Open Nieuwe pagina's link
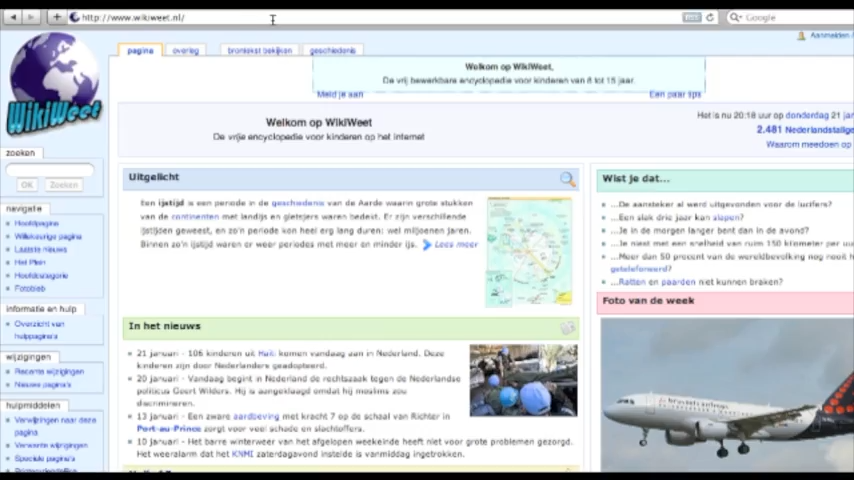This screenshot has width=854, height=480. 42,385
